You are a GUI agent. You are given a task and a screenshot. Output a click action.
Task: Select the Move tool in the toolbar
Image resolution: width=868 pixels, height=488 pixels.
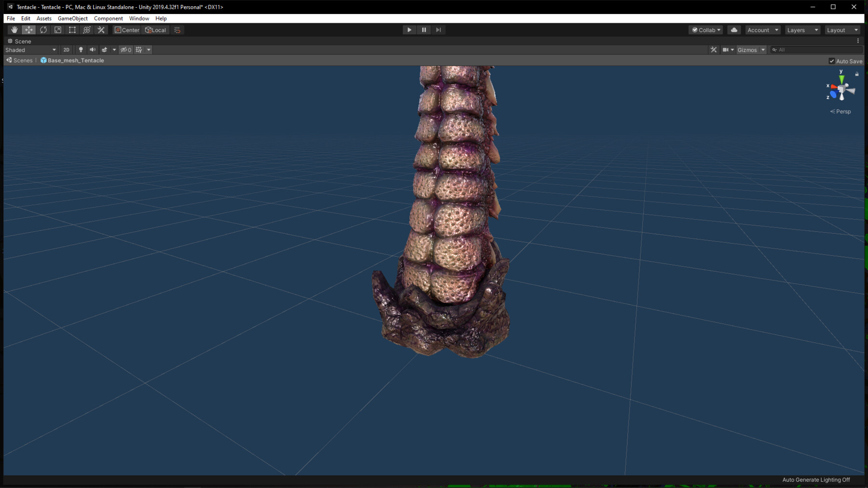pos(28,29)
